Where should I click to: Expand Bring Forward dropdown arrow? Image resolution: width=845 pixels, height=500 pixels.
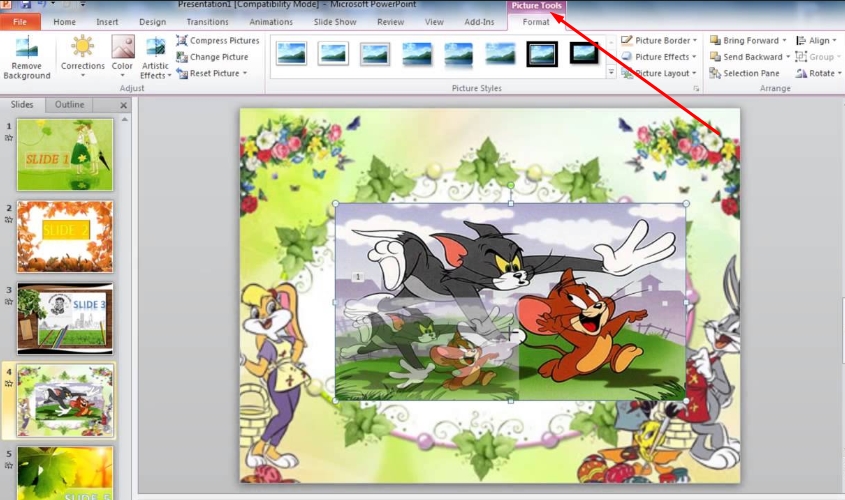(784, 40)
